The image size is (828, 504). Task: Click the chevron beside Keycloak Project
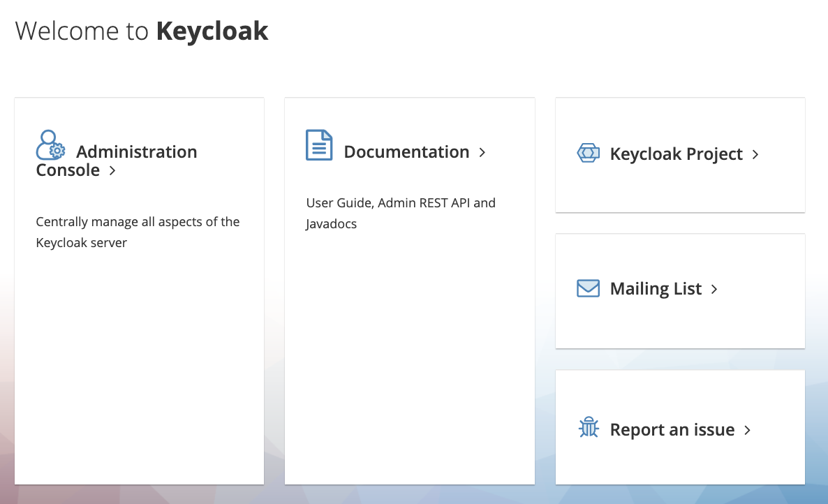(x=755, y=154)
